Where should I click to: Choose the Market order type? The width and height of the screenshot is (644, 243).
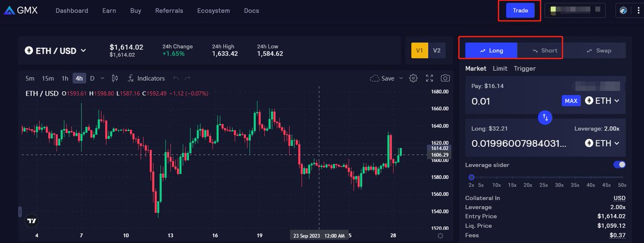(x=475, y=68)
